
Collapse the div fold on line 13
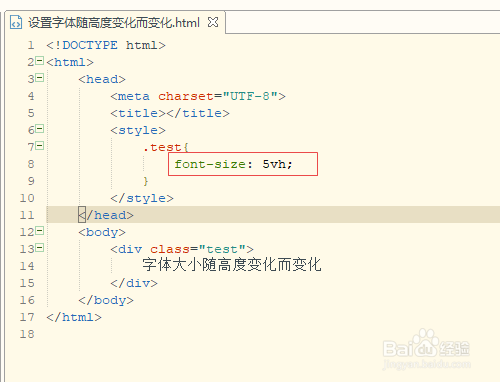point(39,248)
